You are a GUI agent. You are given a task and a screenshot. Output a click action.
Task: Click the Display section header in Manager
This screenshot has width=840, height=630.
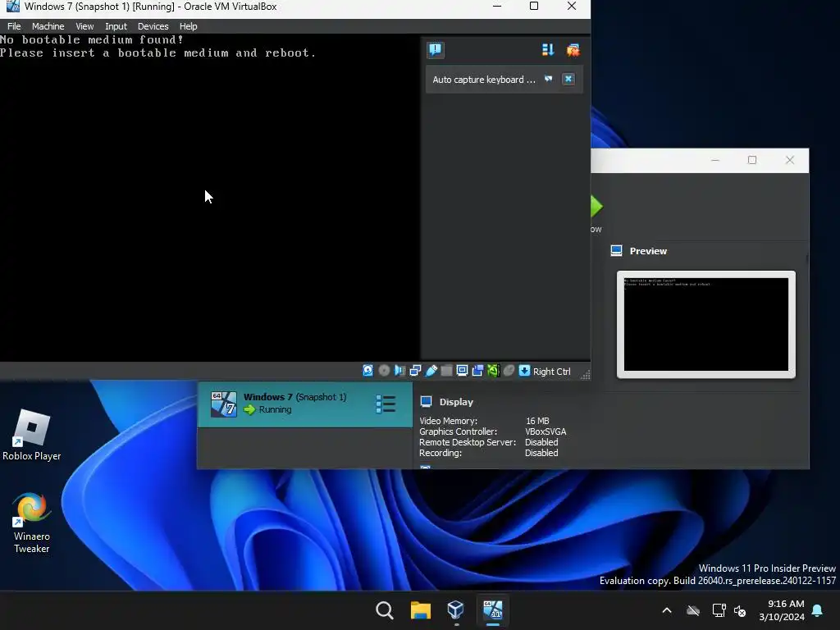[456, 402]
